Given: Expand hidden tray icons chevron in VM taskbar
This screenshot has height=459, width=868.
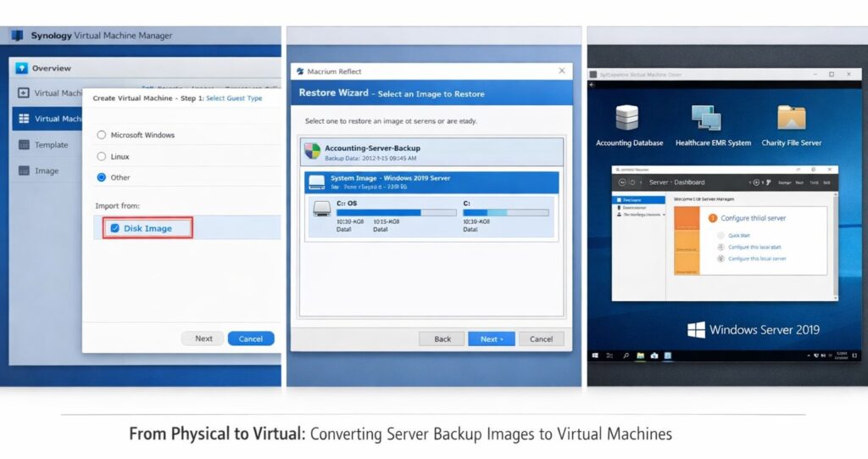Looking at the screenshot, I should [809, 355].
